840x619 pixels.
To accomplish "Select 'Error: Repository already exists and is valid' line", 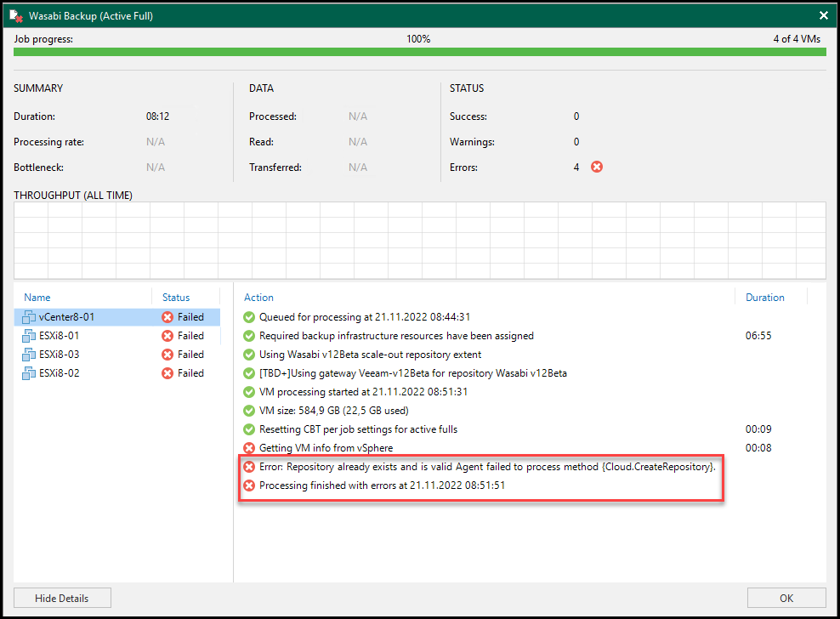I will point(487,467).
